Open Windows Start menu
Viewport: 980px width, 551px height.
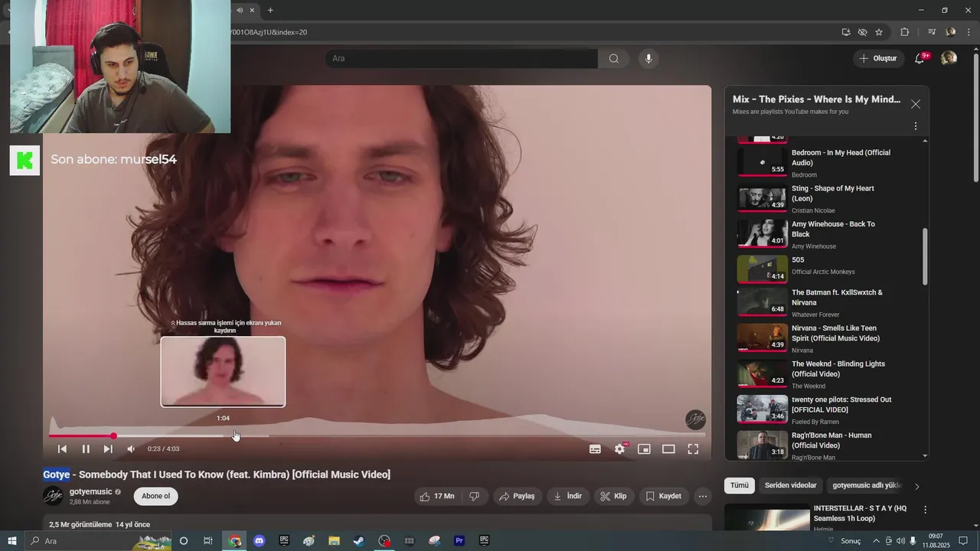coord(11,541)
